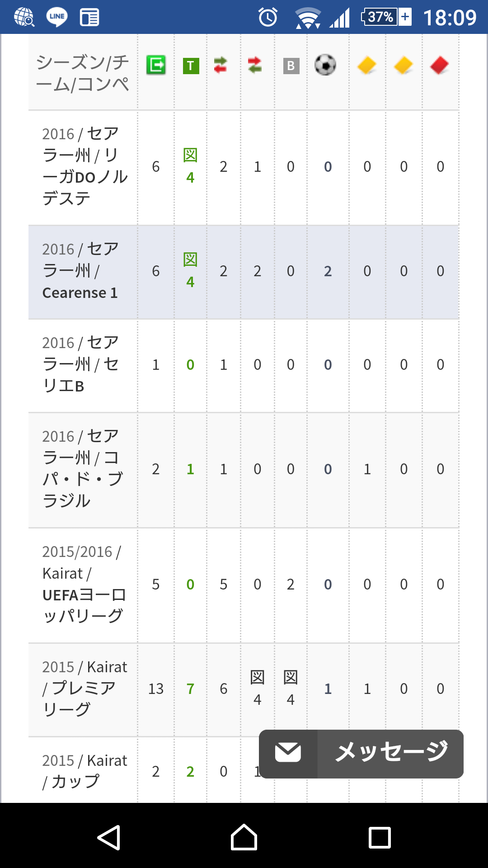This screenshot has height=868, width=488.
Task: Tap the gray "B" bench column icon
Action: (x=291, y=66)
